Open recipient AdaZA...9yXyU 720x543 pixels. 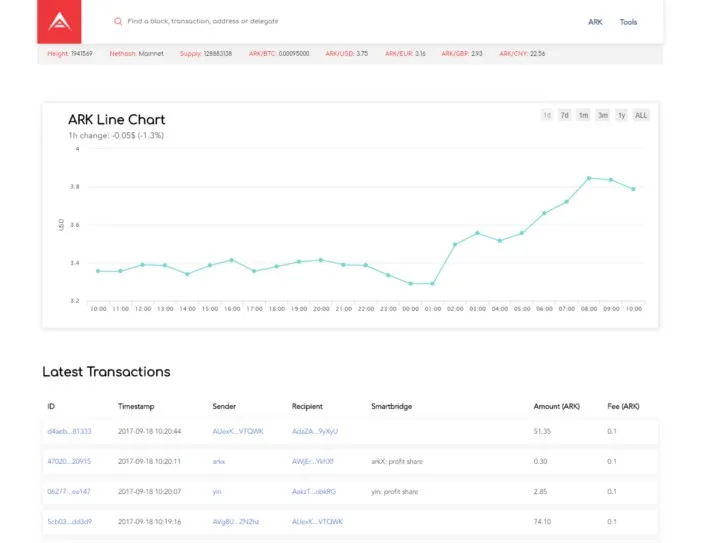315,431
